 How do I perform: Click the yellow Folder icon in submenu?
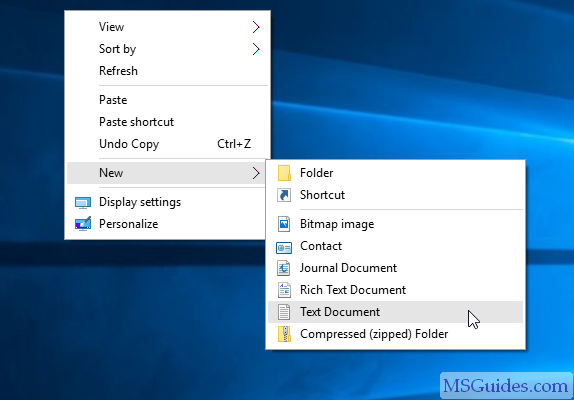(284, 173)
